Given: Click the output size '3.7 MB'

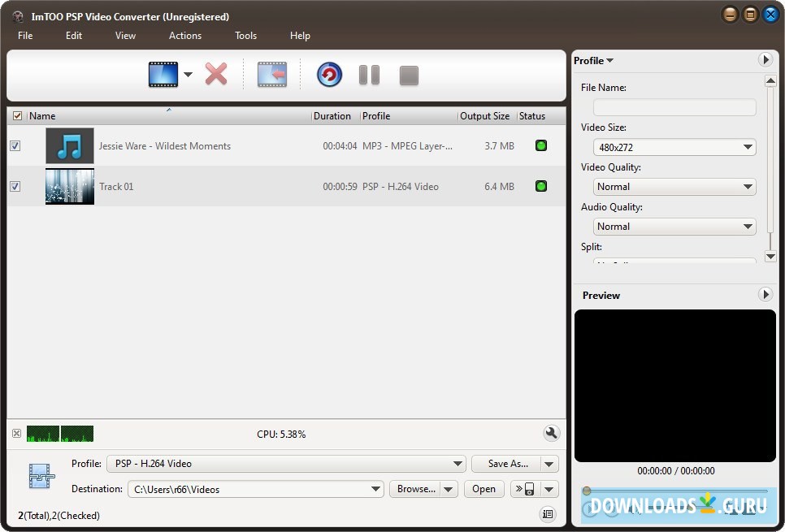Looking at the screenshot, I should click(499, 146).
